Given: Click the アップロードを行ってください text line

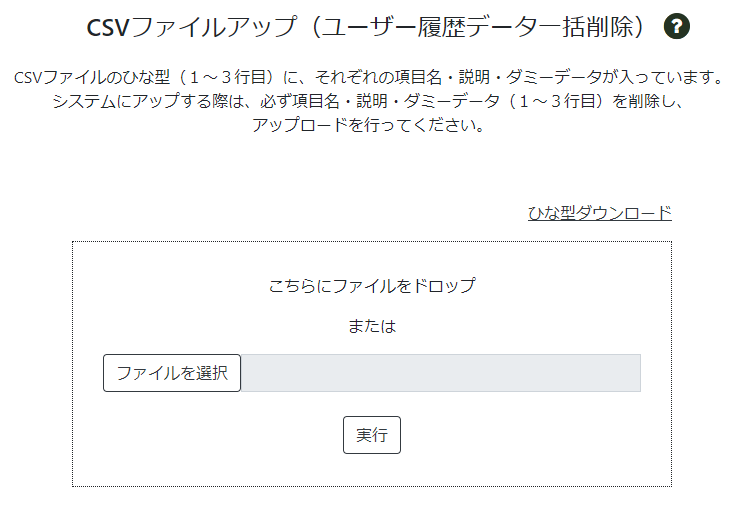Looking at the screenshot, I should coord(368,125).
